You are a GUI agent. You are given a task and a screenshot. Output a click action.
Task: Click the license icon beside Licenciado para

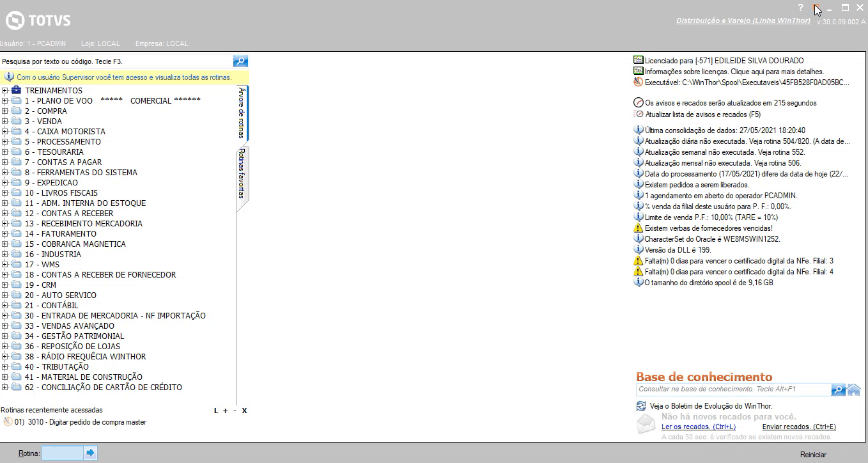click(638, 60)
